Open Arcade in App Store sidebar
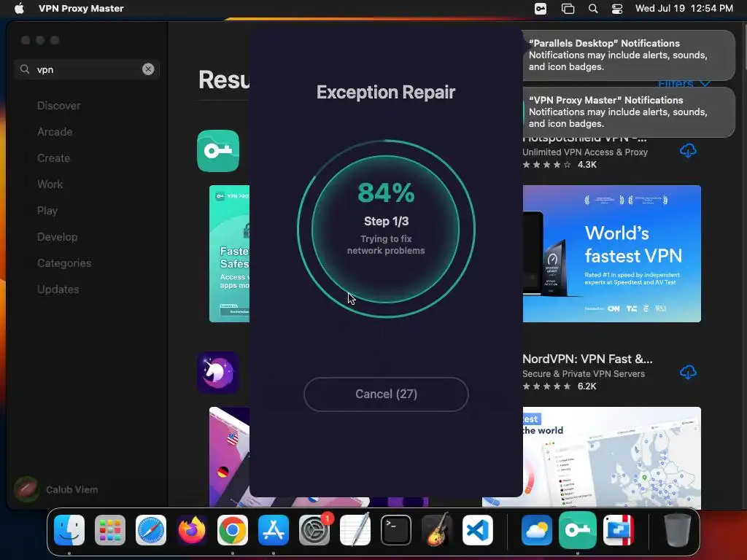The image size is (747, 560). point(55,132)
